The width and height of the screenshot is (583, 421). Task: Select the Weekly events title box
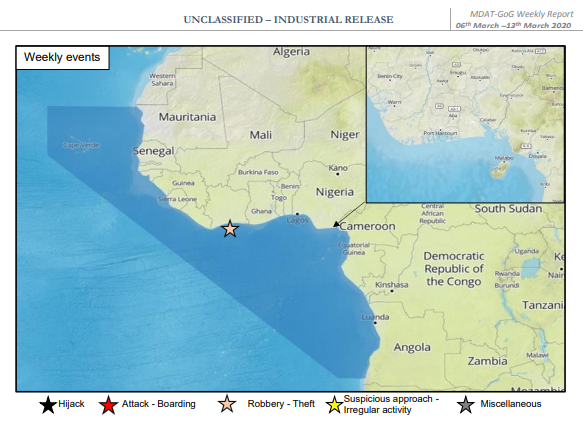point(62,58)
